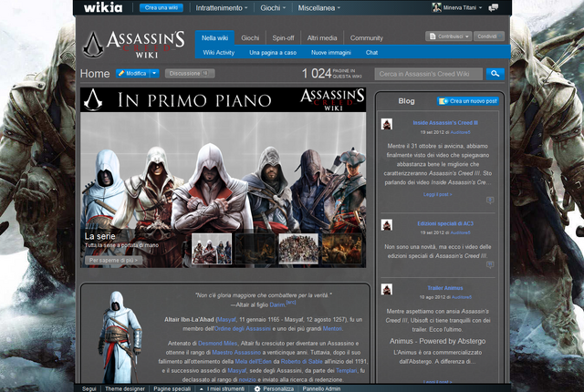584x392 pixels.
Task: Select the Spin-off tab
Action: [x=283, y=38]
